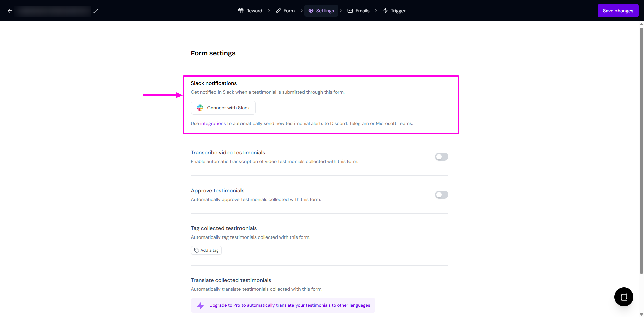Click the tag icon in Add a tag
This screenshot has width=644, height=317.
pyautogui.click(x=197, y=250)
